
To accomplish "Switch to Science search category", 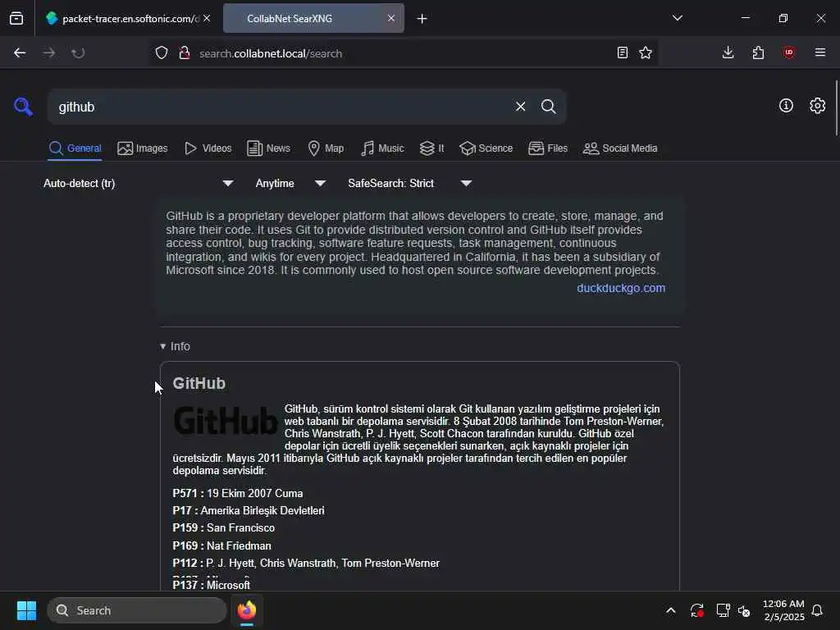I will [486, 148].
